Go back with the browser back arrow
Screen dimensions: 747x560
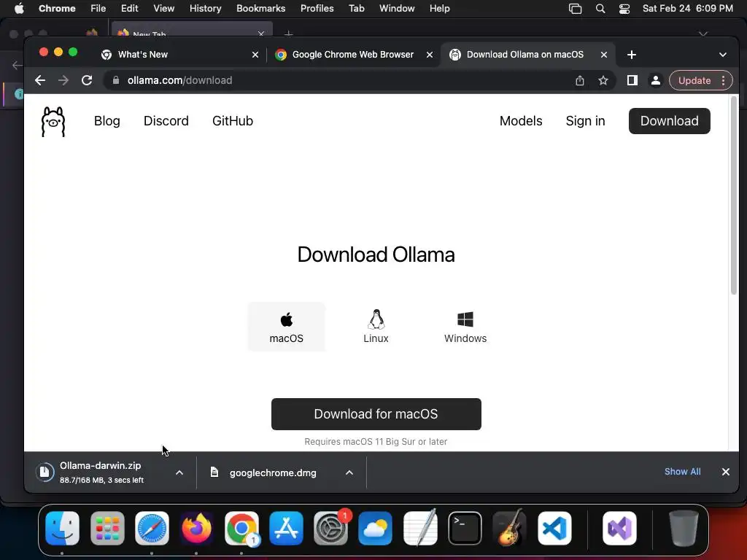coord(40,80)
